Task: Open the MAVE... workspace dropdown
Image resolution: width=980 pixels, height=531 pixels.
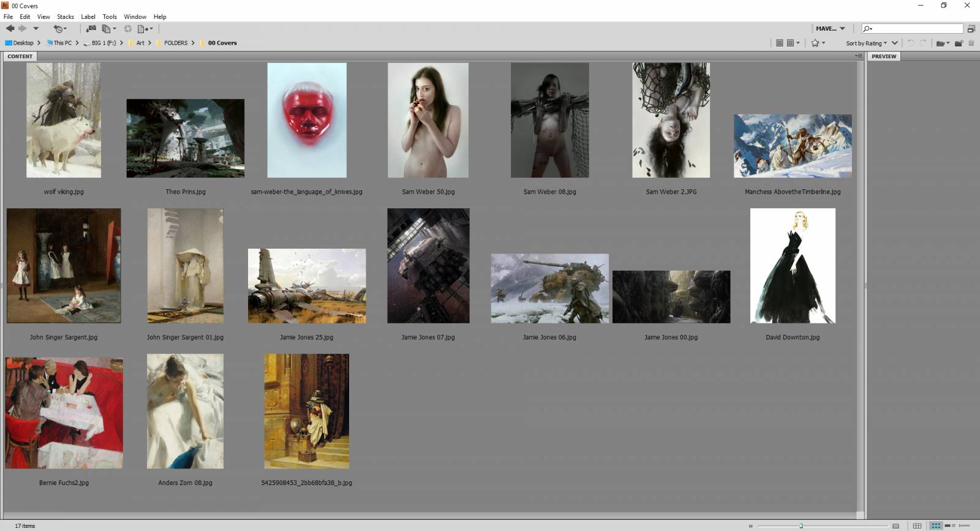Action: (x=831, y=28)
